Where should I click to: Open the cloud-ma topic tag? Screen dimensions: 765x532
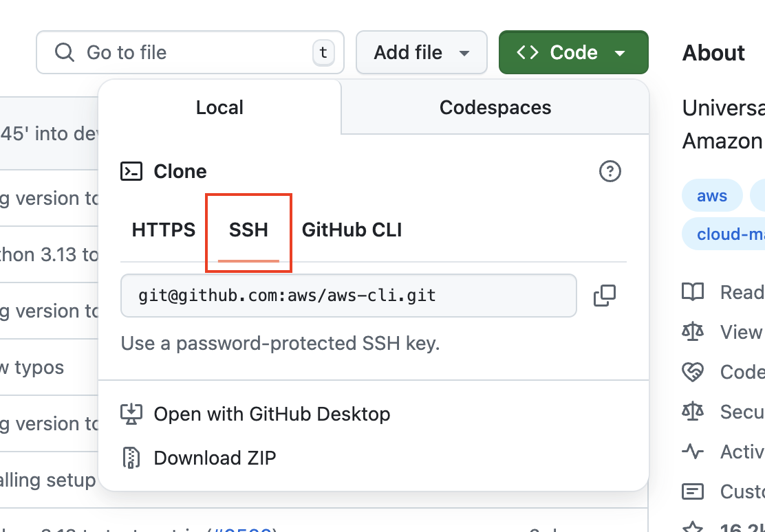click(724, 234)
